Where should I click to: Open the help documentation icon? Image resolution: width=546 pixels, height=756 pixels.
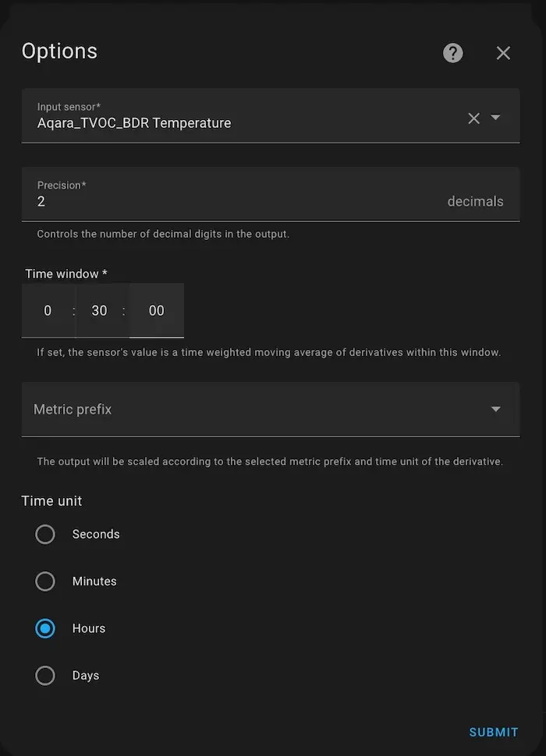pyautogui.click(x=453, y=53)
